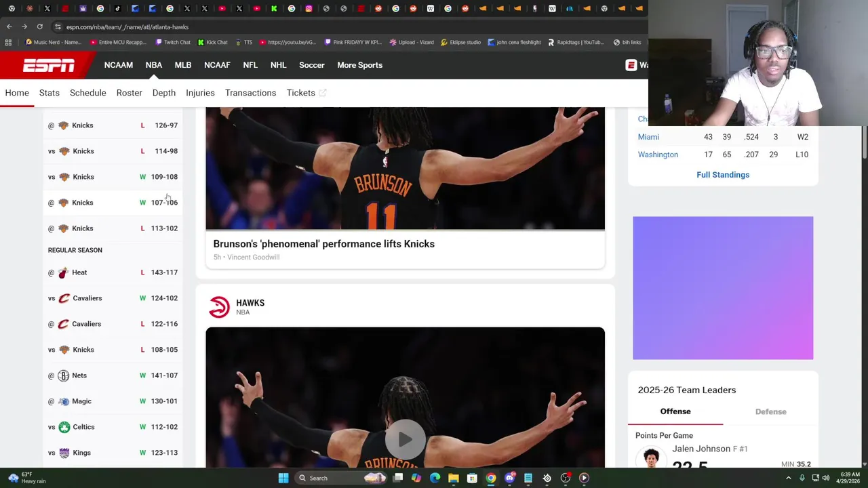Open the Atlanta Hawks logo in article card
The height and width of the screenshot is (488, 868).
click(219, 307)
